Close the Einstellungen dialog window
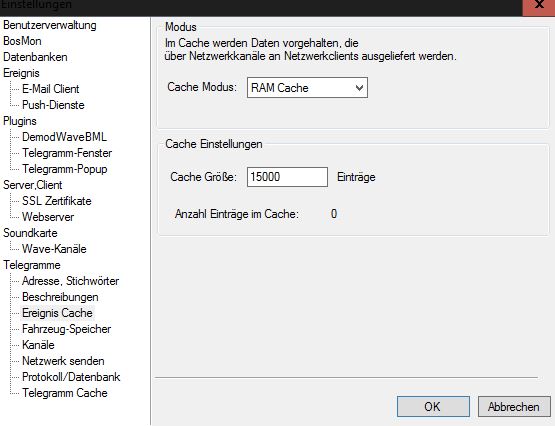Screen dimensions: 555x426 539,7
